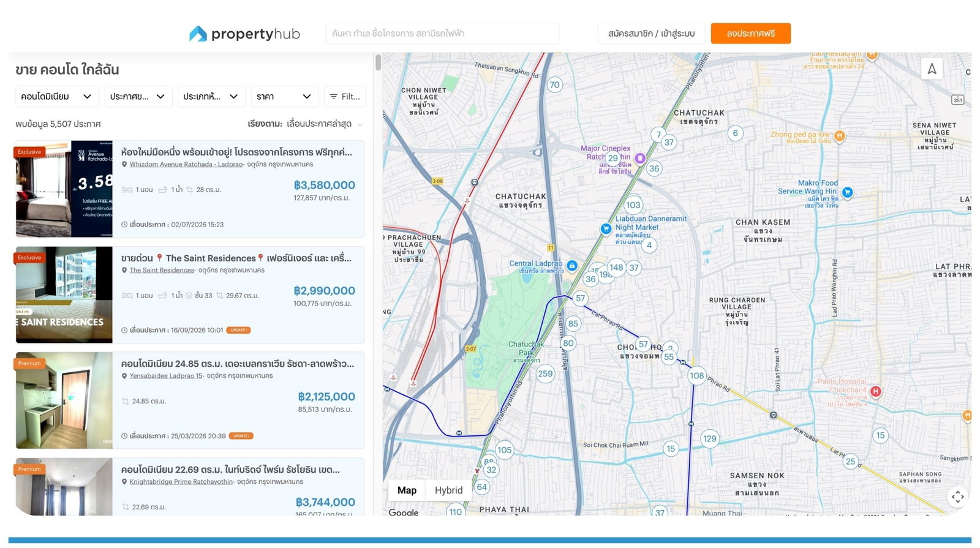This screenshot has width=980, height=548.
Task: Click the ฿2,990,000 listing price
Action: (324, 291)
